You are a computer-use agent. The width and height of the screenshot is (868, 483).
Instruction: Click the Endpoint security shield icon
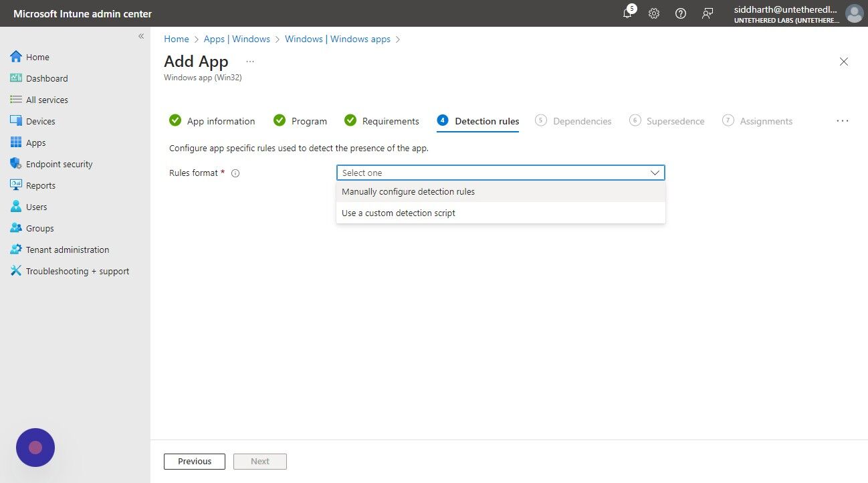16,164
